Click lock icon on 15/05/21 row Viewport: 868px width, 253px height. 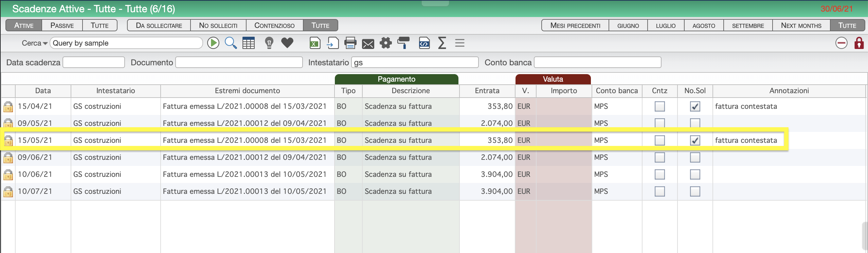click(x=8, y=140)
